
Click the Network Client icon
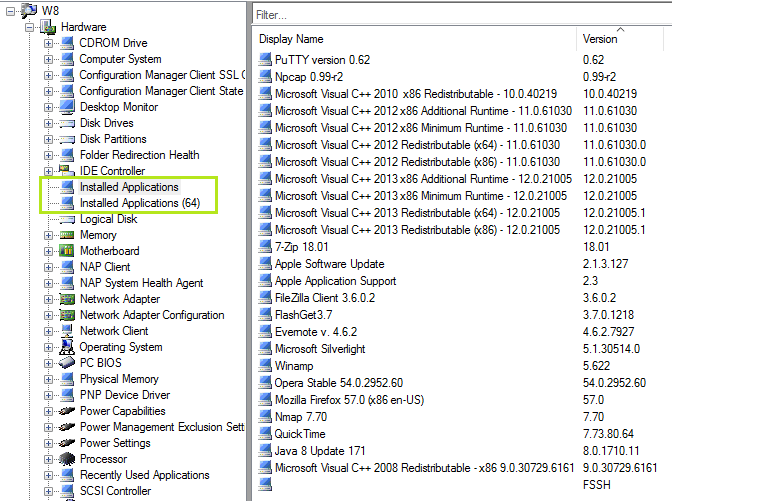67,331
